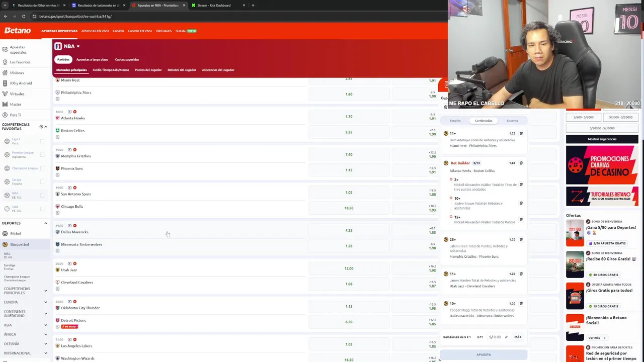The height and width of the screenshot is (362, 644).
Task: Switch to Cuotas sugeridas tab
Action: click(x=127, y=59)
